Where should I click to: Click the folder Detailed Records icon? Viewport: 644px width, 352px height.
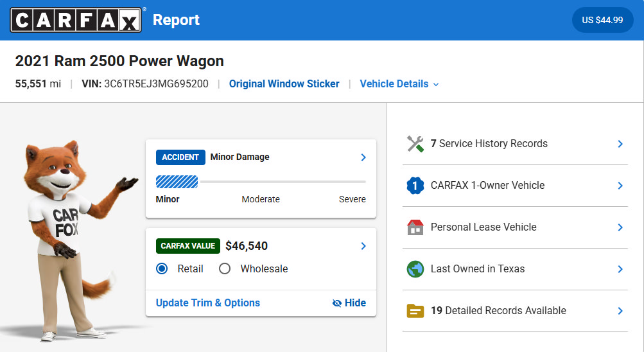pos(415,311)
